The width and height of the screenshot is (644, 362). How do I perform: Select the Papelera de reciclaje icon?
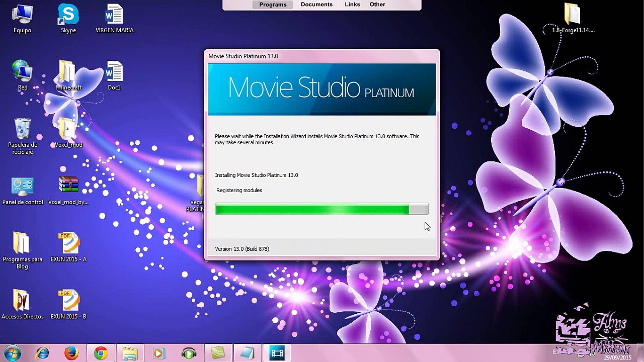tap(22, 137)
